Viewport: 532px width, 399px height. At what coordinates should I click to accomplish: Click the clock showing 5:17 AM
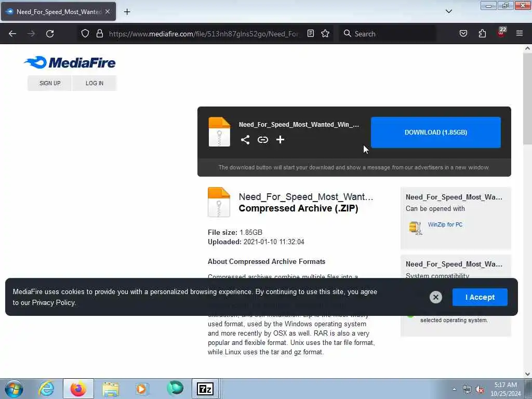pos(506,389)
